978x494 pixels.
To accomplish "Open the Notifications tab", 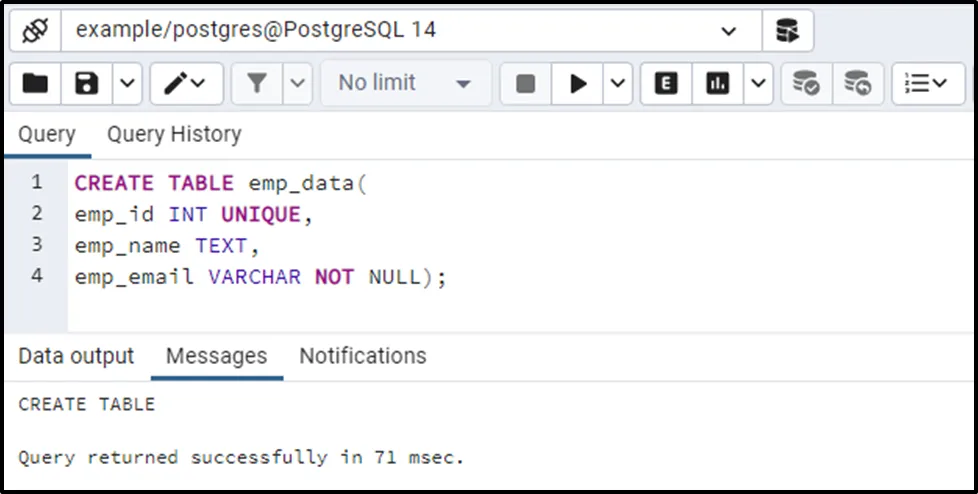I will pyautogui.click(x=362, y=356).
